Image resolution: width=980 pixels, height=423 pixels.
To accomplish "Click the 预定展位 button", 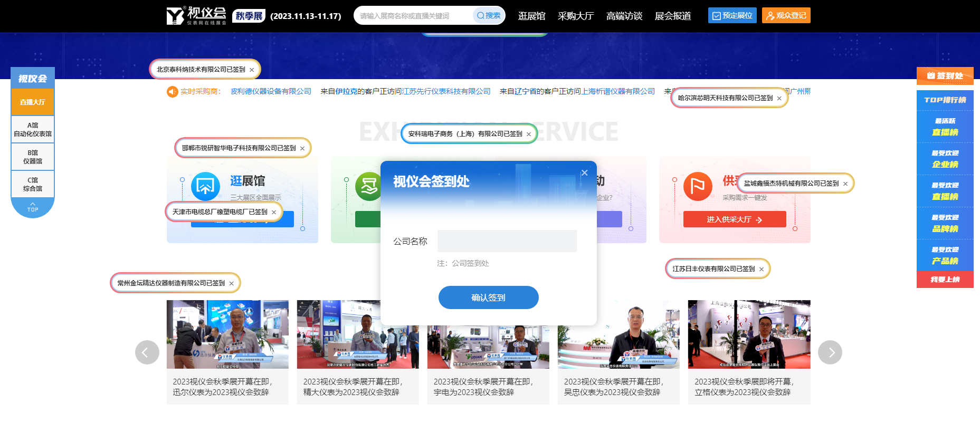I will coord(732,15).
